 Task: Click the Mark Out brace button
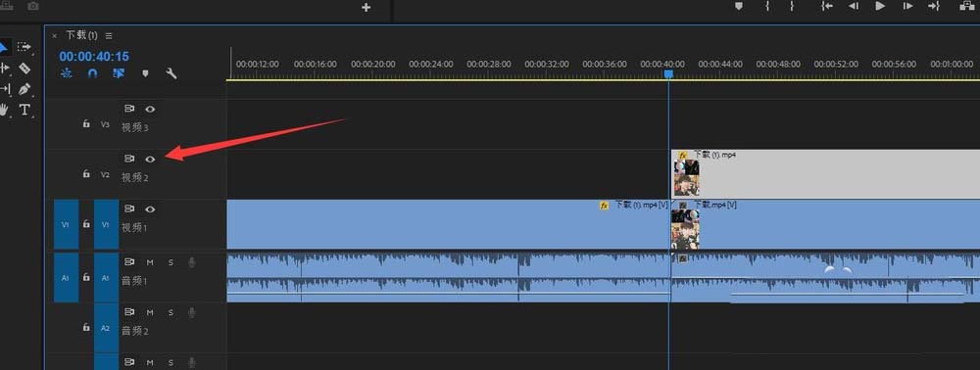click(792, 6)
